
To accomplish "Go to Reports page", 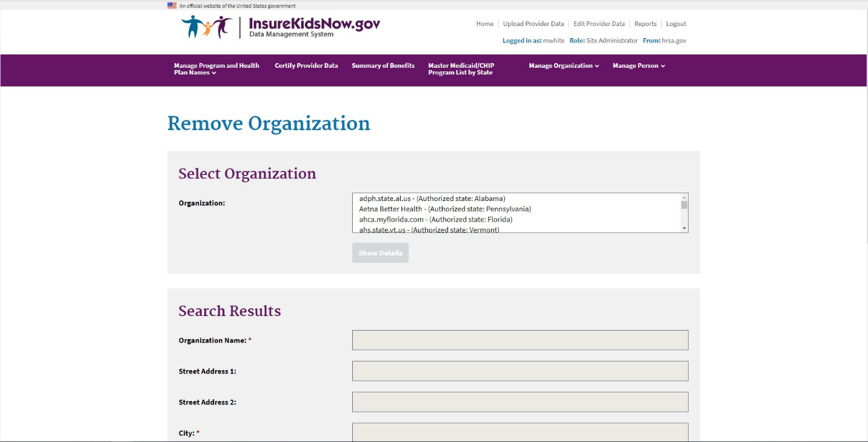I will 646,24.
